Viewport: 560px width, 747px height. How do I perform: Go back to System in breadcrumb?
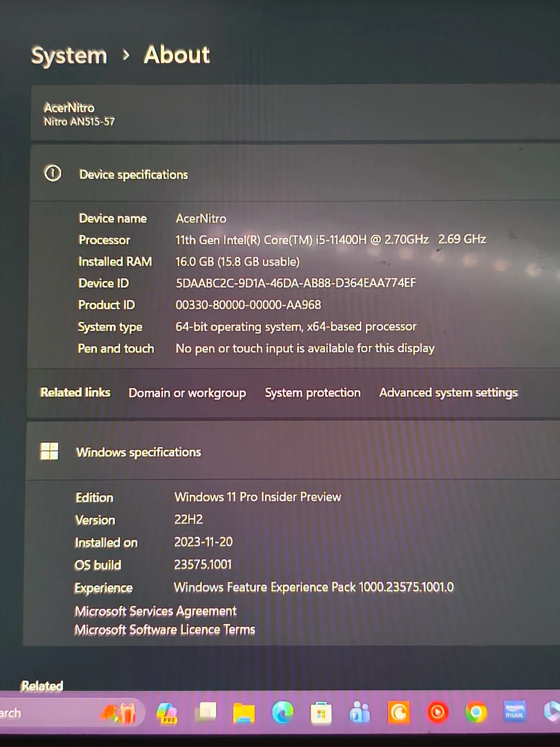click(x=69, y=56)
